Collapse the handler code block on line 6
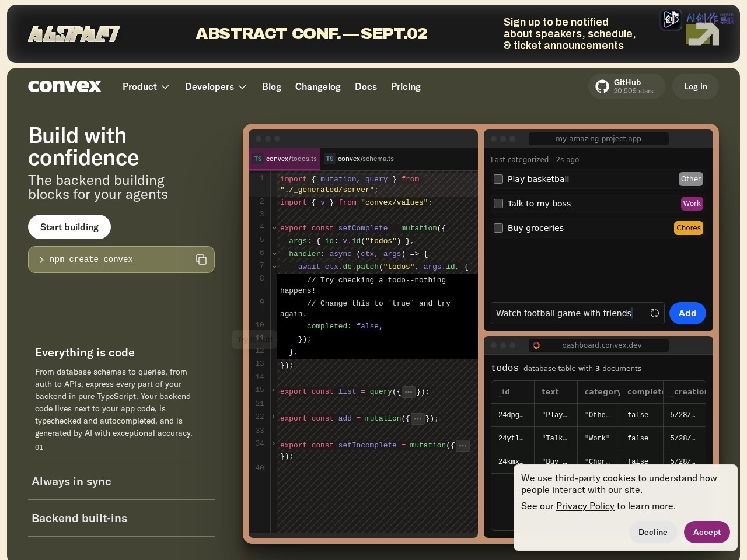 274,254
